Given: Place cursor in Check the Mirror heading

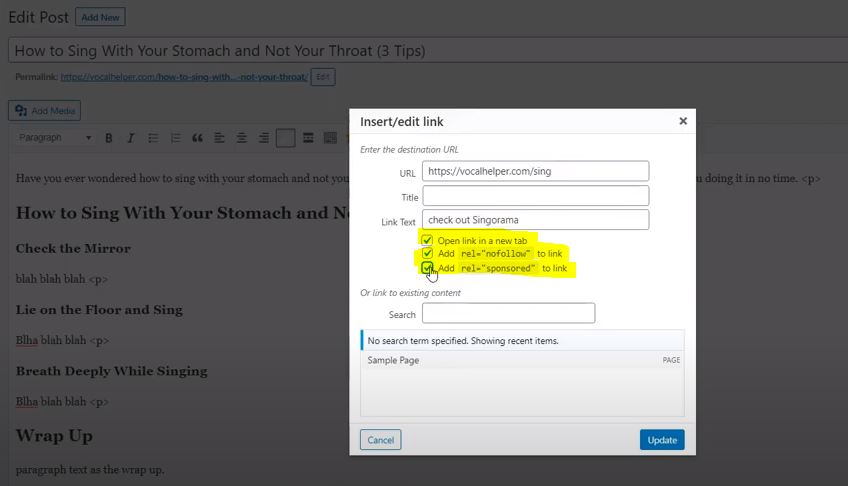Looking at the screenshot, I should tap(73, 249).
